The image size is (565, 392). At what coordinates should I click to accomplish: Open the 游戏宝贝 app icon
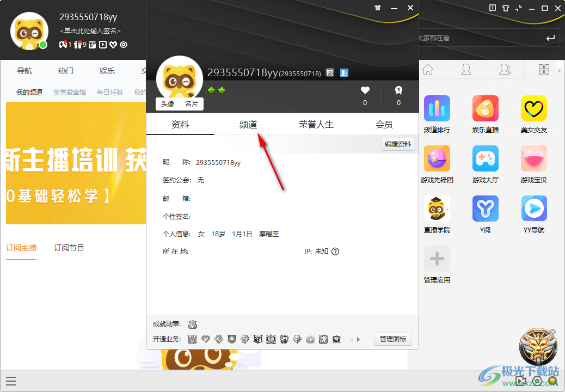(534, 158)
